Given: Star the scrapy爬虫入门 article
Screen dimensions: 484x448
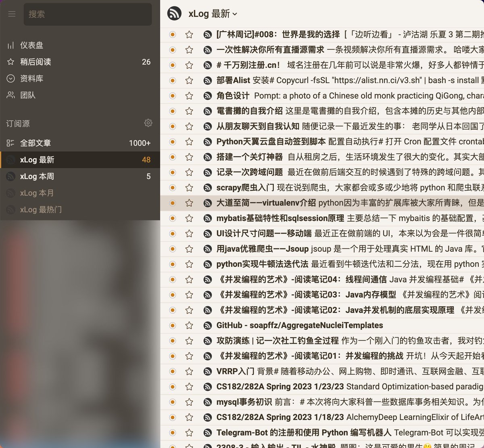Looking at the screenshot, I should click(x=189, y=188).
